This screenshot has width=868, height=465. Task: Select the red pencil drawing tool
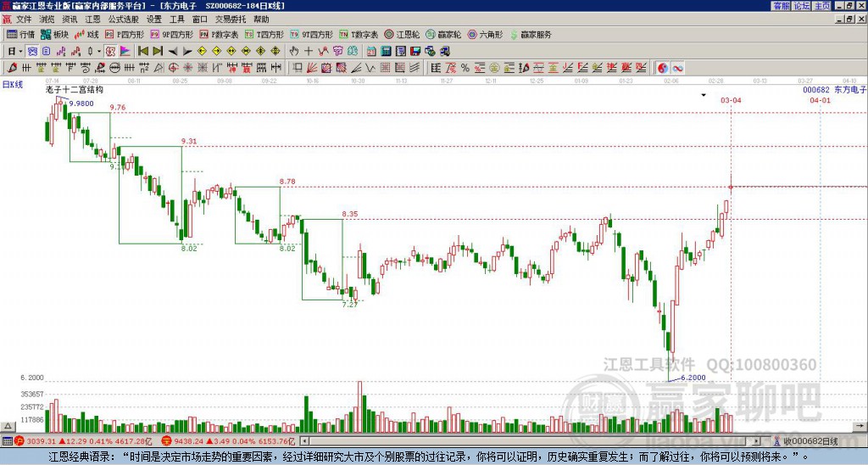tap(12, 68)
